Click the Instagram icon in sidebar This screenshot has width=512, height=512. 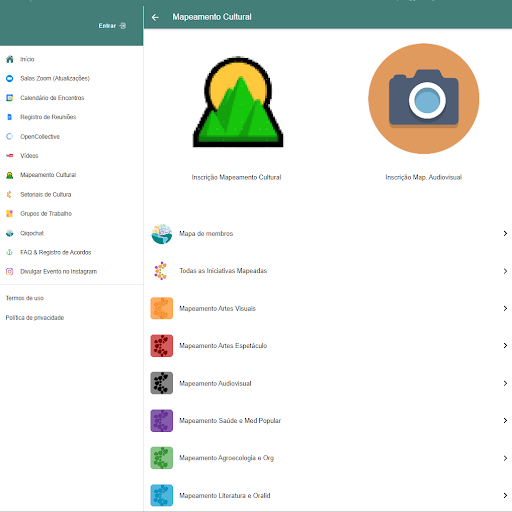click(x=10, y=272)
